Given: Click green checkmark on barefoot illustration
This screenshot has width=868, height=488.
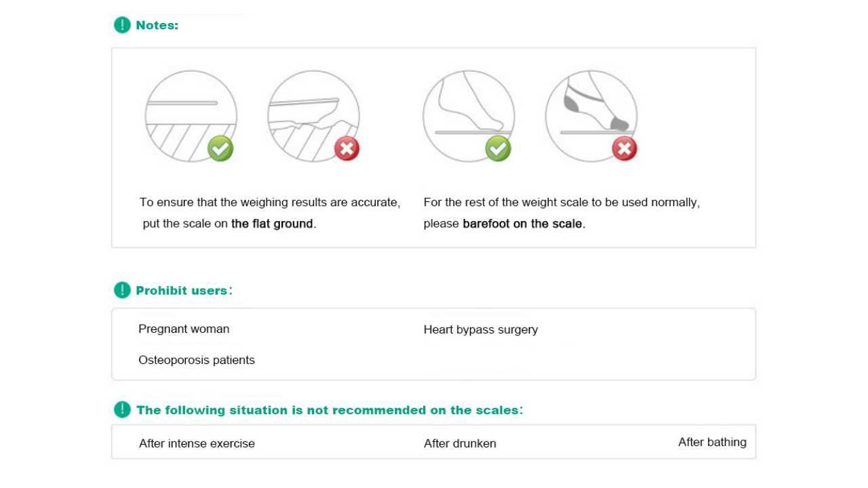Looking at the screenshot, I should pyautogui.click(x=498, y=148).
